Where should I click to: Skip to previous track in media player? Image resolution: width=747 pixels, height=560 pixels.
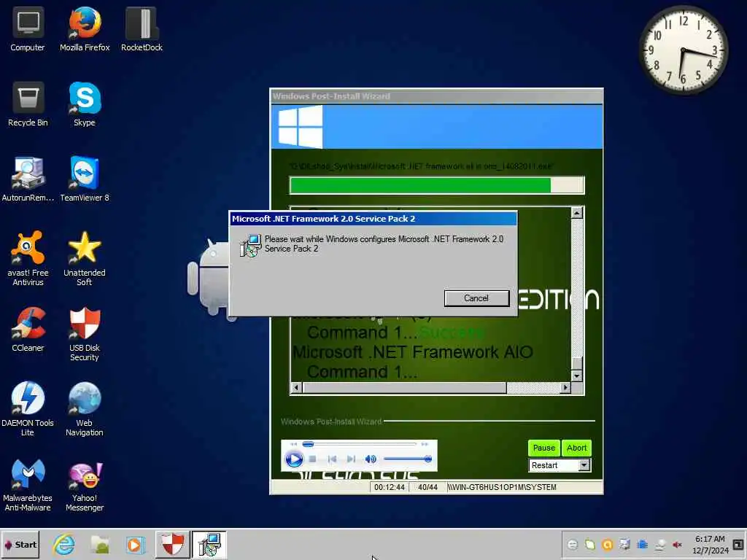[332, 459]
